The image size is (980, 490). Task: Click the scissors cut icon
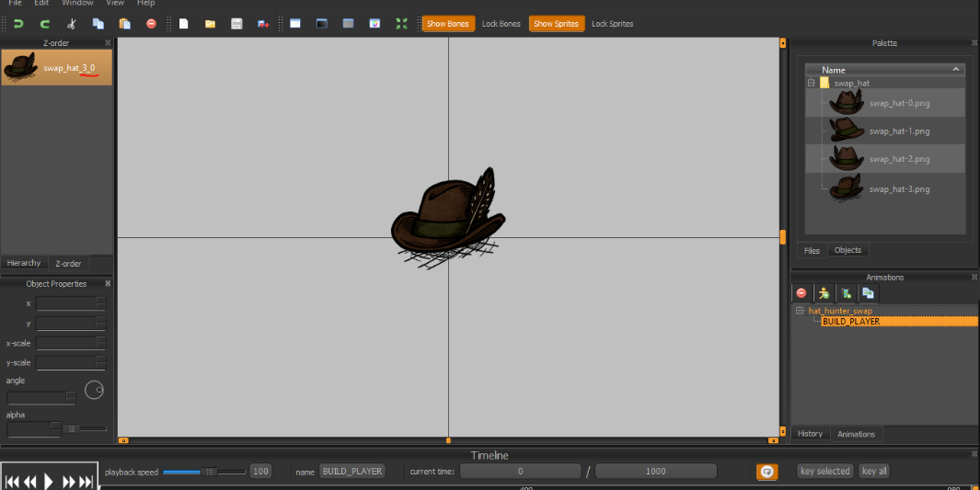coord(72,24)
